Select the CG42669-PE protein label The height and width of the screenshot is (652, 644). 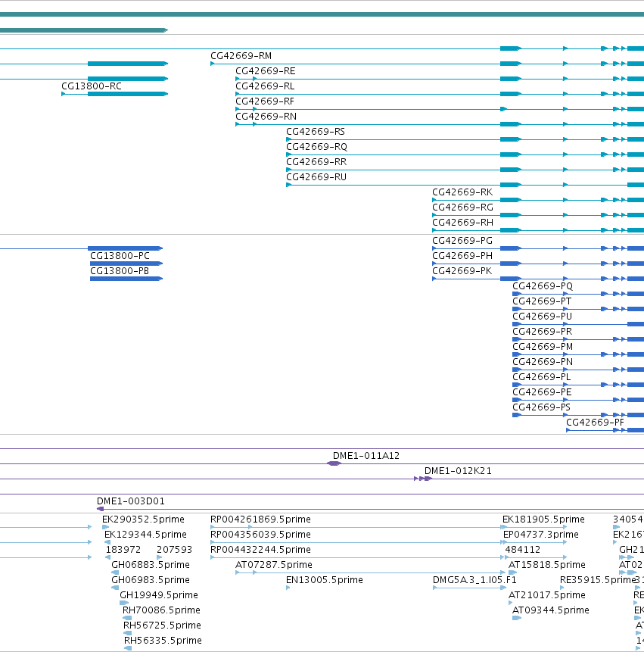click(542, 392)
